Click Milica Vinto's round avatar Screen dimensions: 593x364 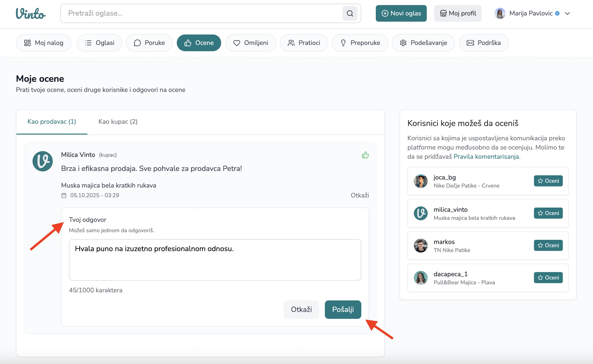(x=43, y=161)
